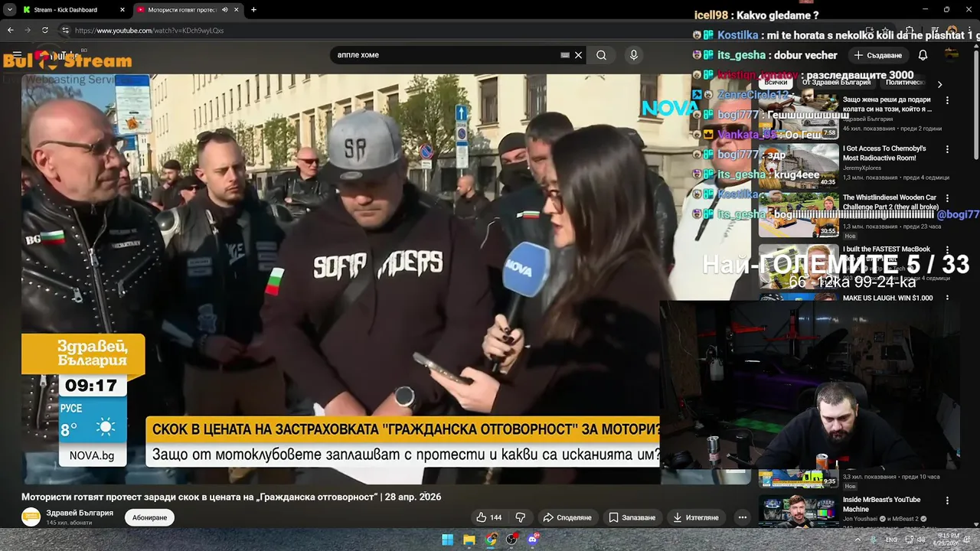980x551 pixels.
Task: Clear the YouTube search query
Action: pyautogui.click(x=579, y=55)
